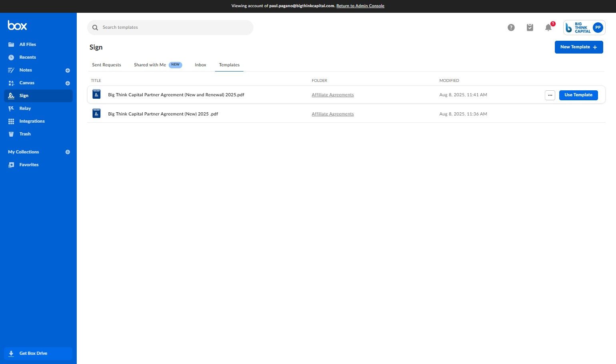616x364 pixels.
Task: Click the search magnifier icon
Action: (95, 28)
